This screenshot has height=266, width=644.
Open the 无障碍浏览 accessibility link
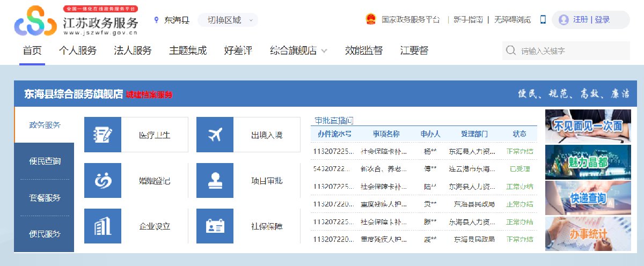click(x=513, y=20)
